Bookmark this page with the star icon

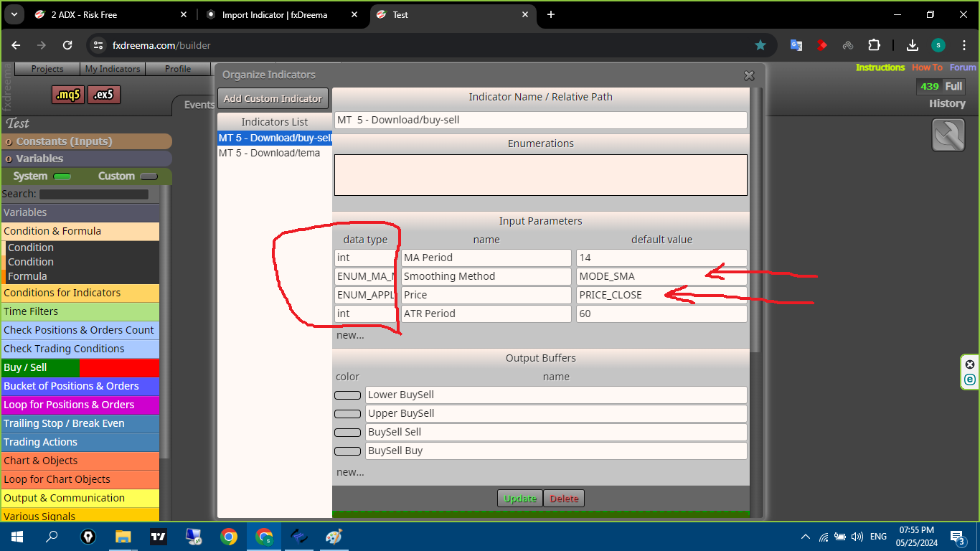pos(760,45)
